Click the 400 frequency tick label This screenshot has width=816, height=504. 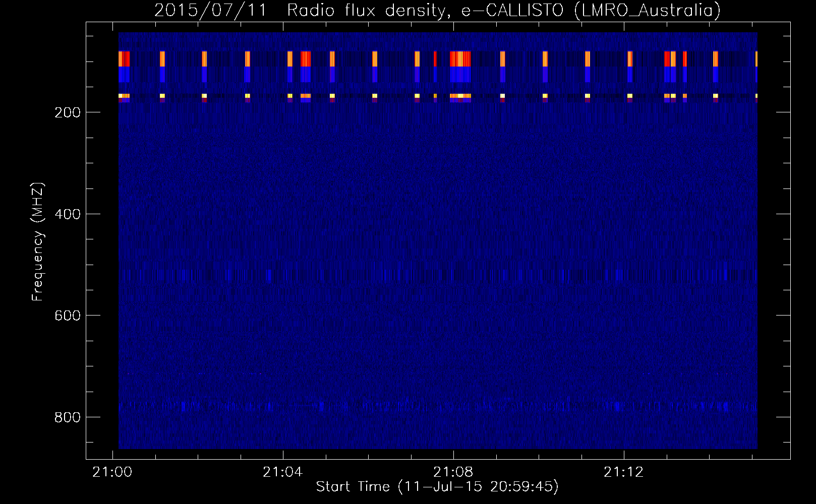(68, 214)
